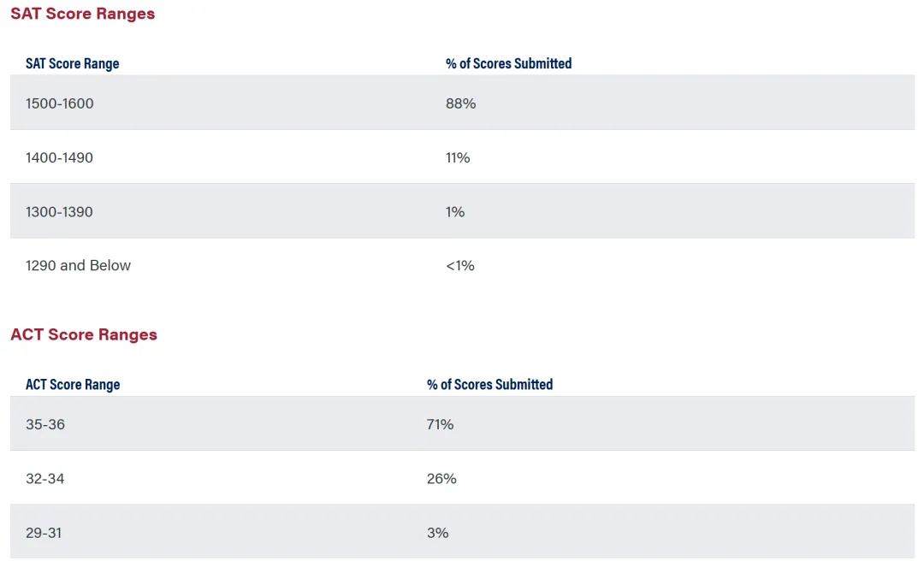Click the 88% value in SAT table
Viewport: 924px width, 567px height.
(460, 103)
